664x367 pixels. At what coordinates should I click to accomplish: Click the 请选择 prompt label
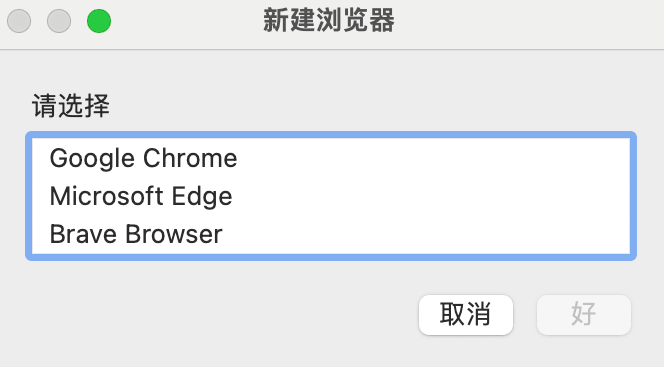[x=71, y=105]
